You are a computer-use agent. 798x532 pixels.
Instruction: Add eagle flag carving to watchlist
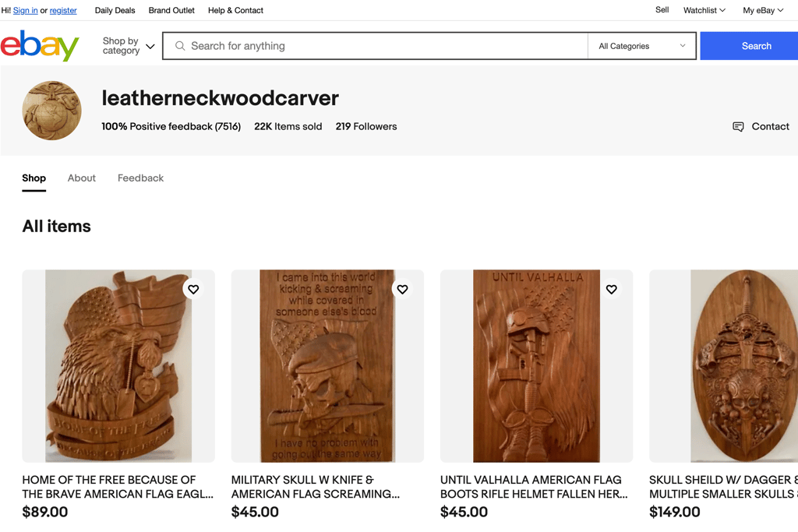(x=193, y=290)
